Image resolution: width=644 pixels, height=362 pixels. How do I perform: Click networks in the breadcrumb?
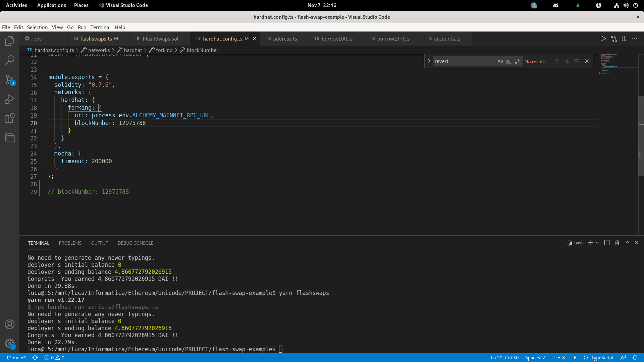(x=99, y=50)
